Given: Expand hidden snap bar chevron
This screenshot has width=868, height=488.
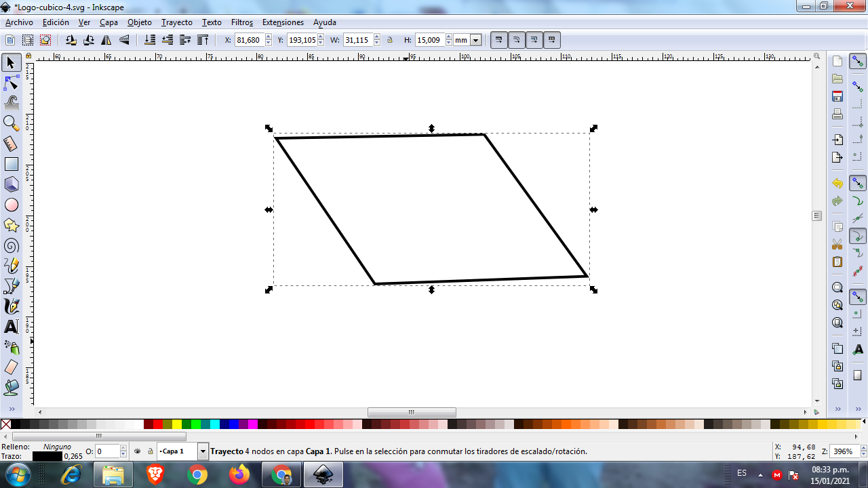Looking at the screenshot, I should [858, 409].
